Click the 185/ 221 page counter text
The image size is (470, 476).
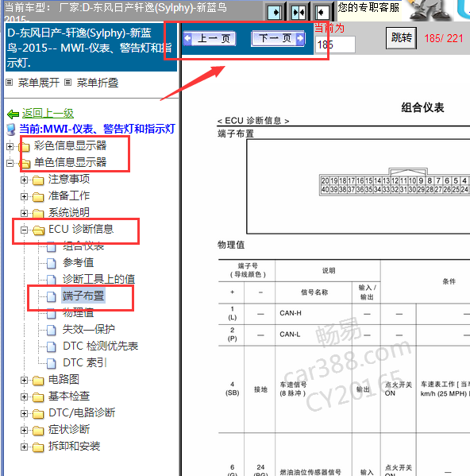click(444, 39)
